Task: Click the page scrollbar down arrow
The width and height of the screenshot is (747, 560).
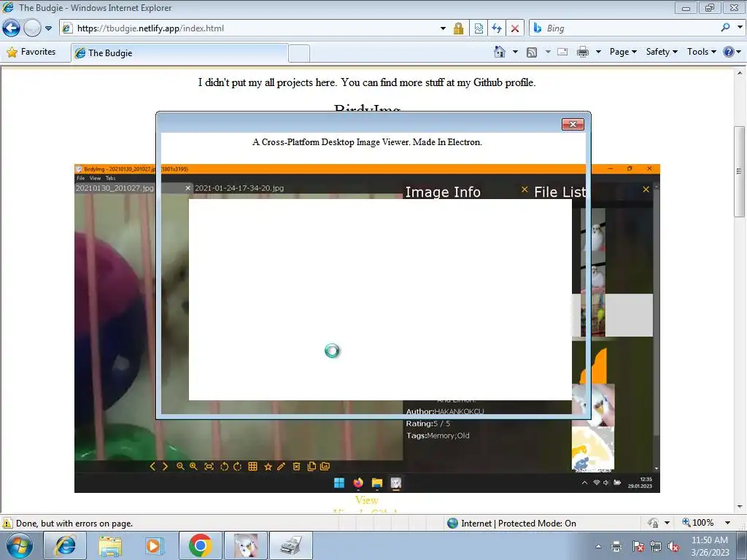Action: click(740, 507)
